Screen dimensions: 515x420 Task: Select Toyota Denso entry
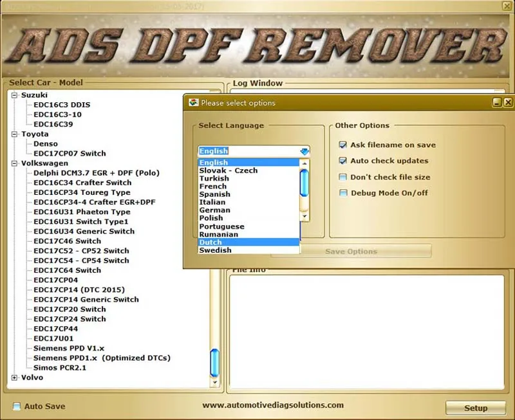[45, 144]
